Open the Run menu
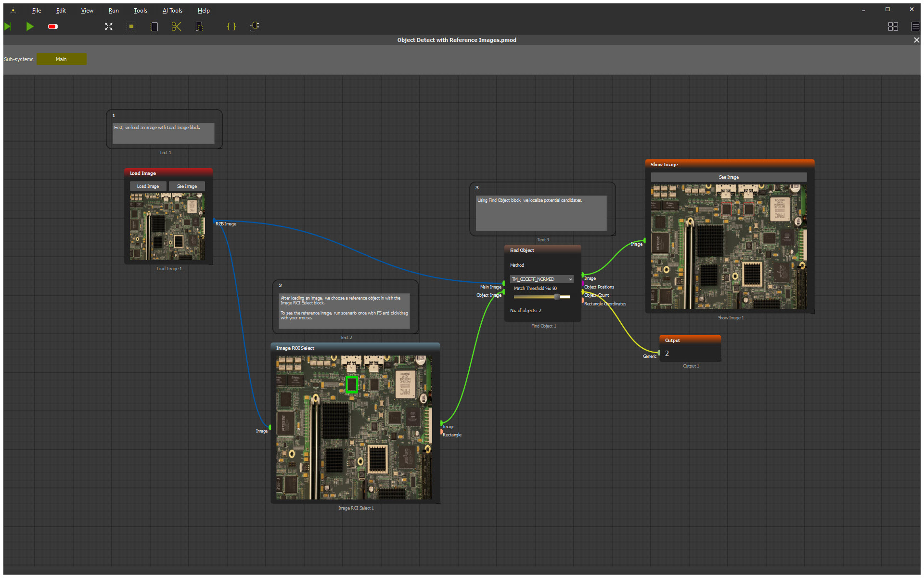Viewport: 924px width, 578px height. (114, 10)
